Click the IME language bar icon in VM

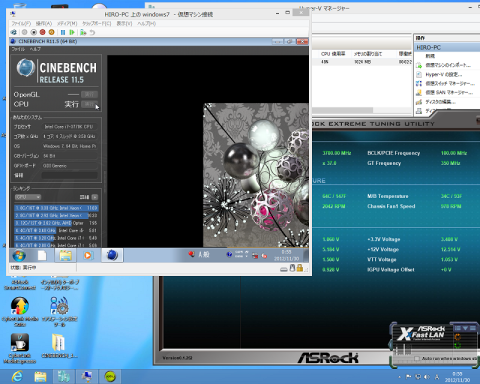pyautogui.click(x=191, y=254)
